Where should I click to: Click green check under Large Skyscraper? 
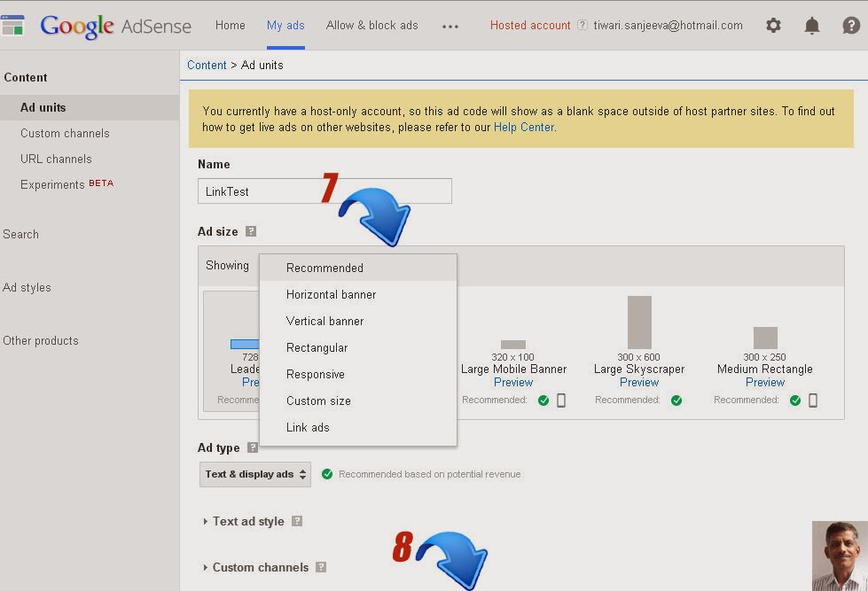676,400
